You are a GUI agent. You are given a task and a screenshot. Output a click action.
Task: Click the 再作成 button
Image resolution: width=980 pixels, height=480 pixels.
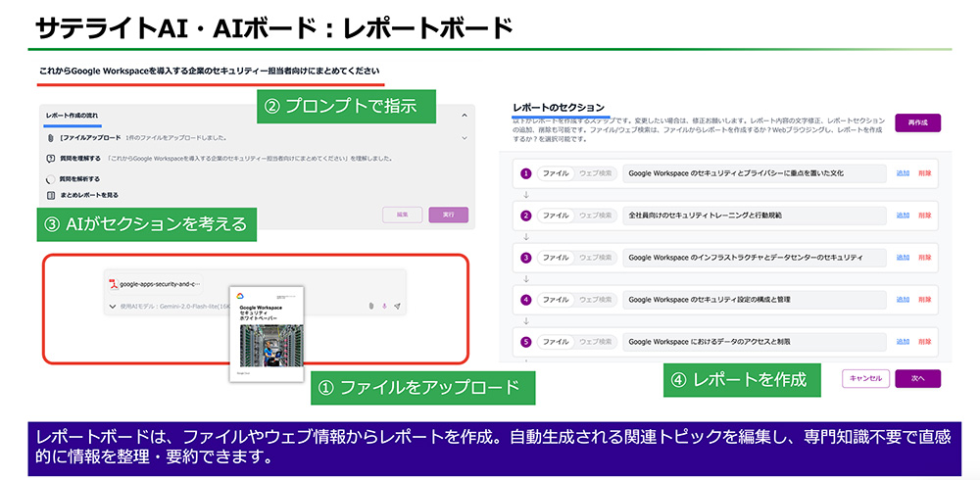coord(917,123)
